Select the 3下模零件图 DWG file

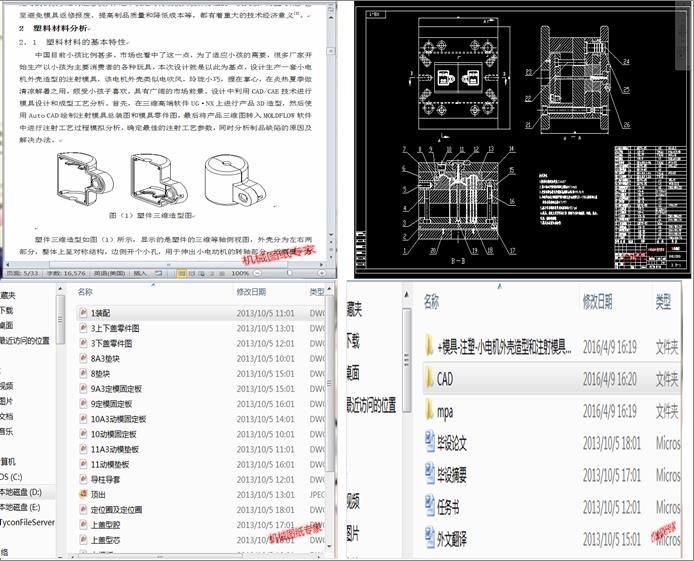[x=111, y=343]
